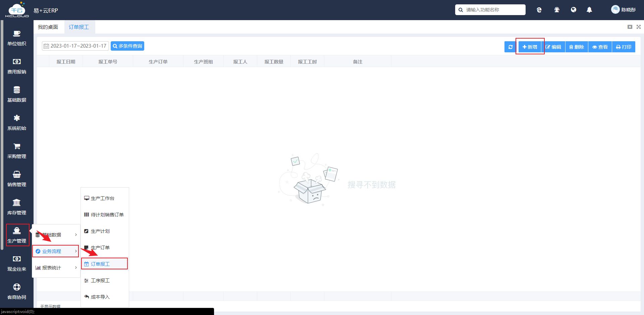Click the 报工日期 column header

pos(66,62)
